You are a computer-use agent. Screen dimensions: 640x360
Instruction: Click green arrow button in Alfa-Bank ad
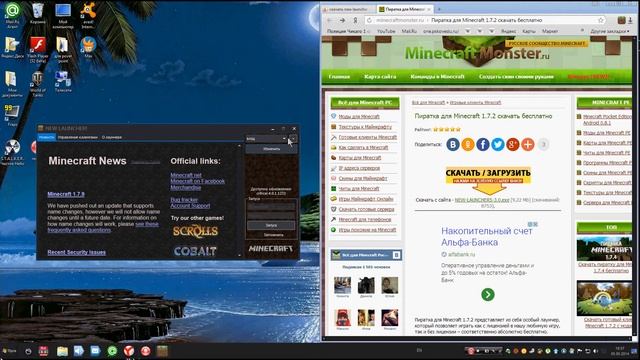click(488, 294)
